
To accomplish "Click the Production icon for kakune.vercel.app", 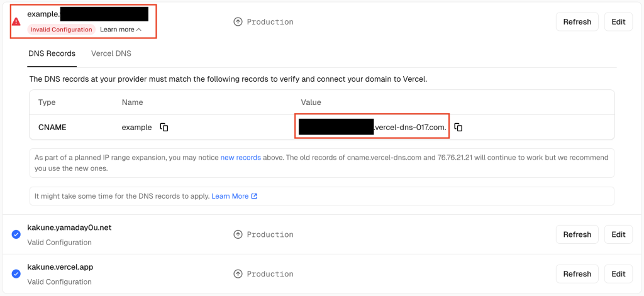I will (238, 274).
